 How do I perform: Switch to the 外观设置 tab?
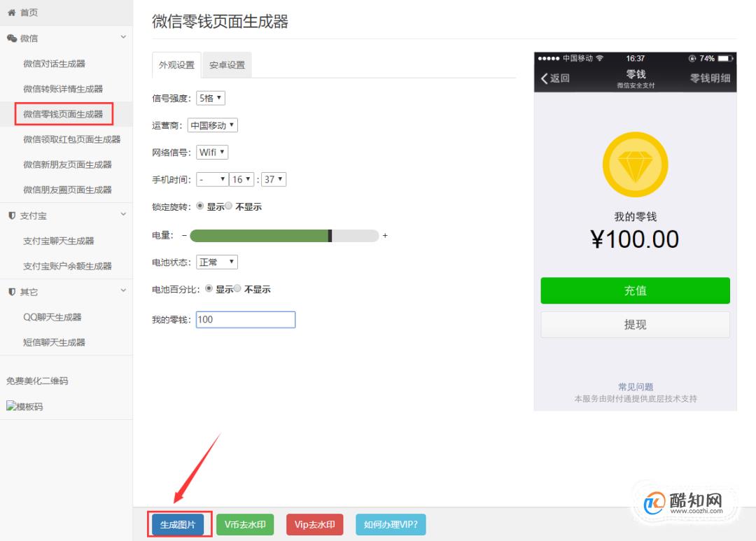(x=176, y=64)
